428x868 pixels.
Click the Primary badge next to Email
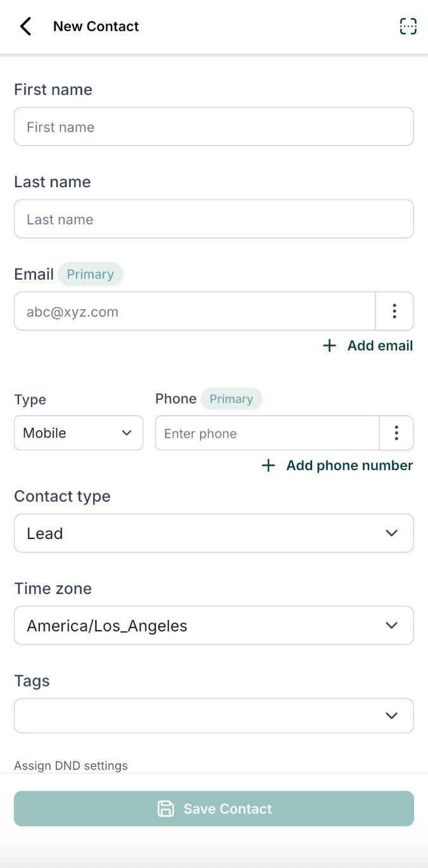pyautogui.click(x=91, y=274)
